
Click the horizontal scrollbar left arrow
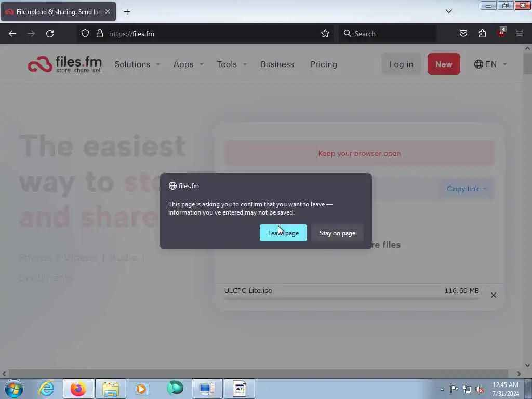coord(4,374)
